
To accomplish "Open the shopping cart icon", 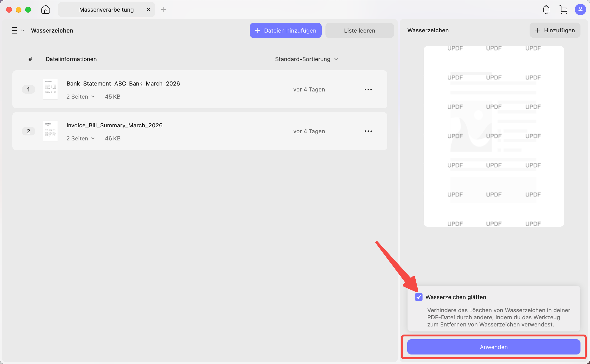I will pyautogui.click(x=563, y=10).
